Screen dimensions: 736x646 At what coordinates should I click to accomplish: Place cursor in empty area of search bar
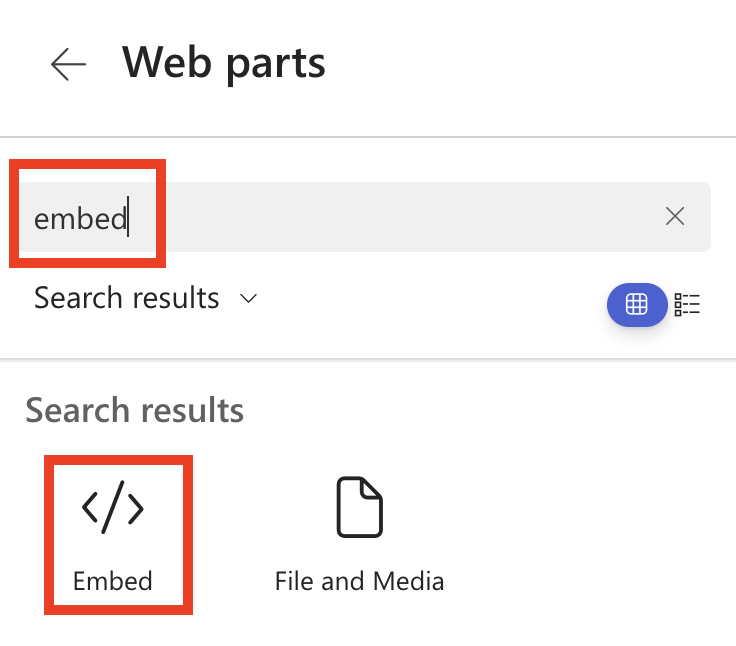400,217
